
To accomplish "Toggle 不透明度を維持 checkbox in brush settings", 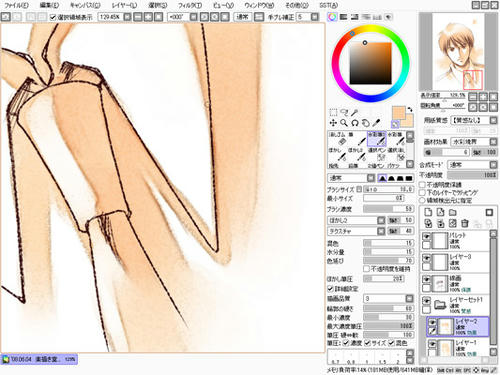I will pos(367,269).
